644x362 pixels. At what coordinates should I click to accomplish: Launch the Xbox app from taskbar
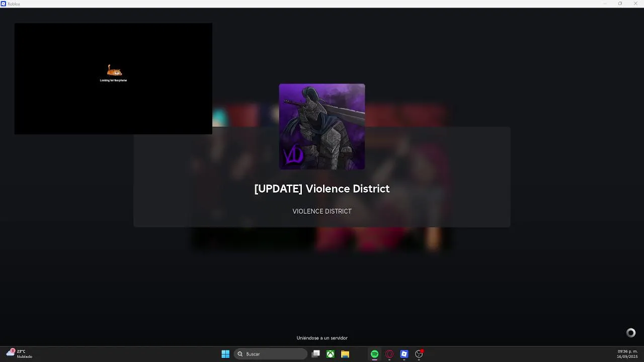pyautogui.click(x=331, y=354)
